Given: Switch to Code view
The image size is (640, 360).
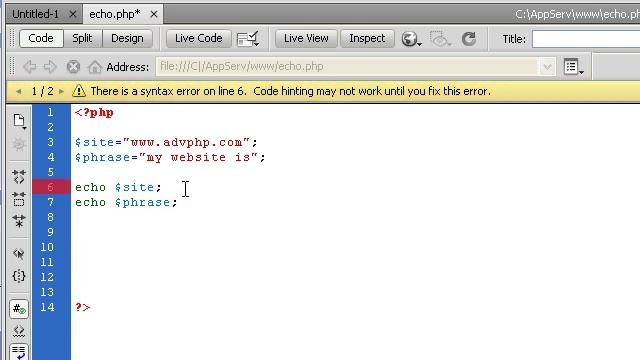Looking at the screenshot, I should [41, 38].
